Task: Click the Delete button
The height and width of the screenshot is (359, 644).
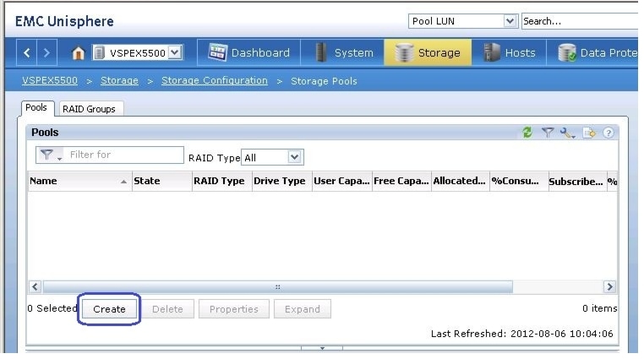Action: 167,309
